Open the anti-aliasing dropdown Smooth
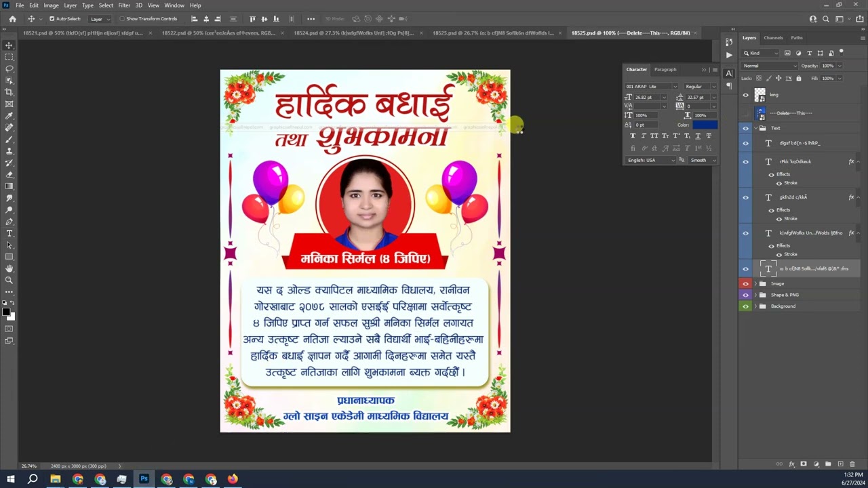868x488 pixels. click(x=703, y=160)
